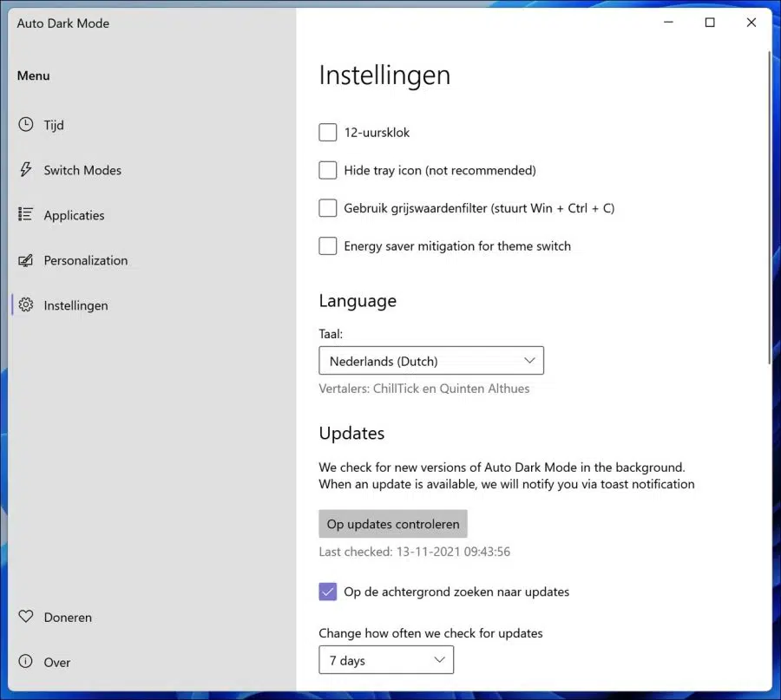Click 'Change how often we check for updates' label
The image size is (781, 700).
pyautogui.click(x=430, y=633)
